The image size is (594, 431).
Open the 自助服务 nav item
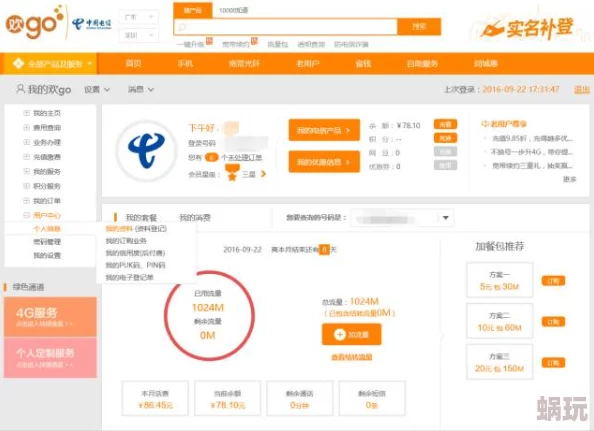(x=422, y=64)
